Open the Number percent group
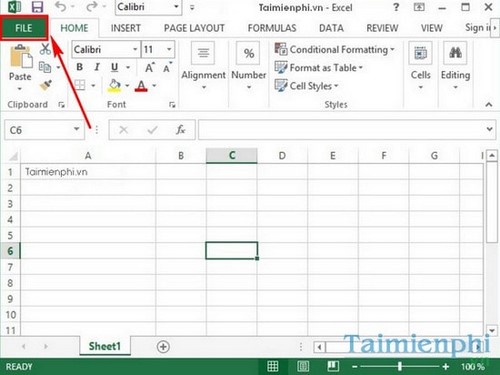500x375 pixels. [249, 67]
